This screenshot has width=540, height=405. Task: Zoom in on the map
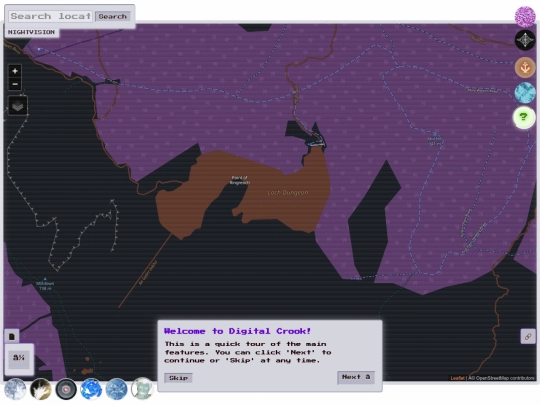(x=15, y=71)
